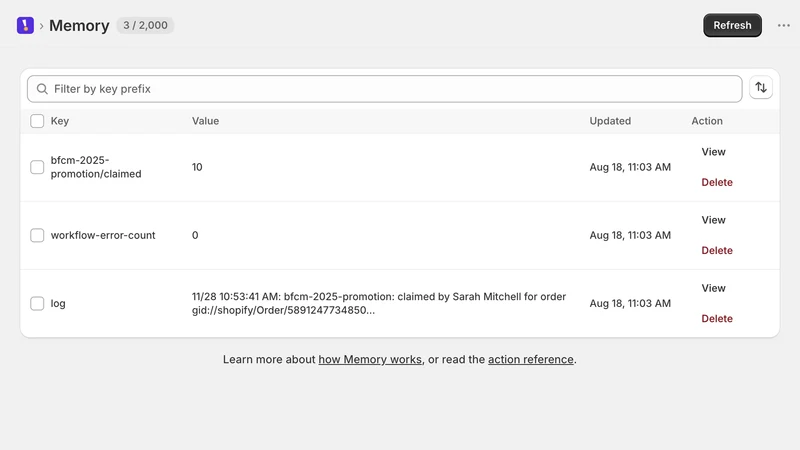The image size is (800, 450).
Task: Click the log value text about Sarah Mitchell
Action: pyautogui.click(x=379, y=303)
